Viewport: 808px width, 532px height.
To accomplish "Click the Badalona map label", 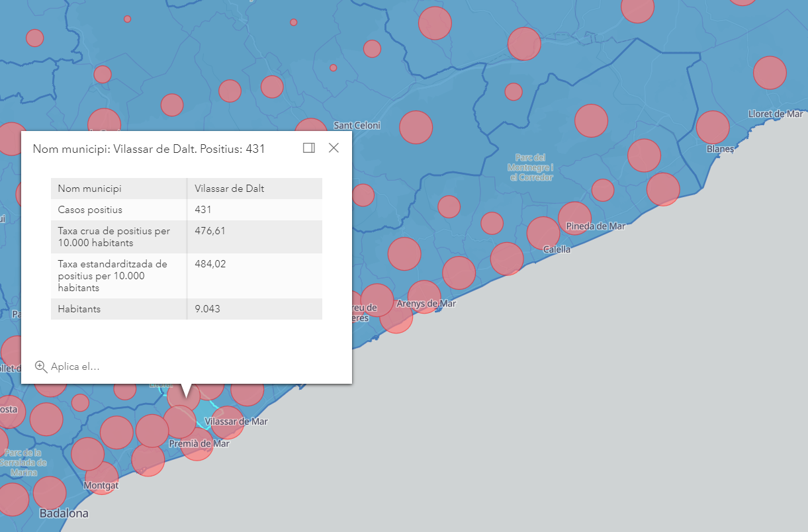I will click(x=64, y=513).
